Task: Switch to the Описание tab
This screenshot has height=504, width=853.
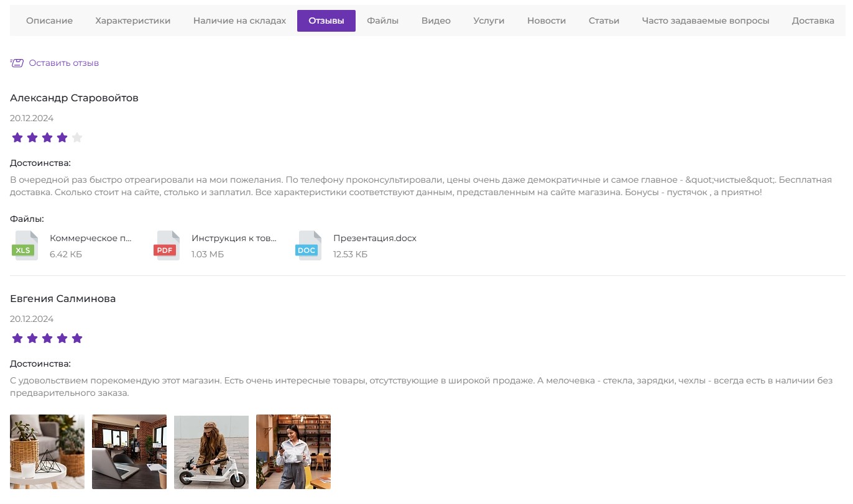Action: [x=49, y=21]
